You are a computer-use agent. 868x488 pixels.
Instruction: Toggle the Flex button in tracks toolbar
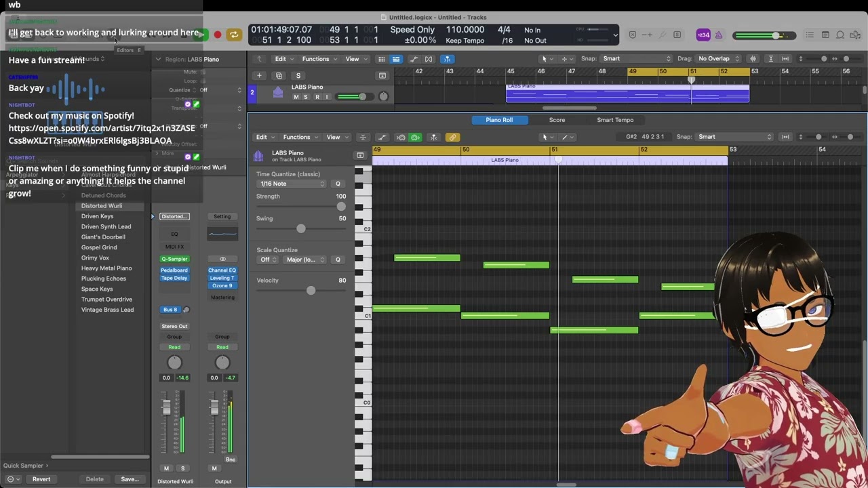(429, 59)
